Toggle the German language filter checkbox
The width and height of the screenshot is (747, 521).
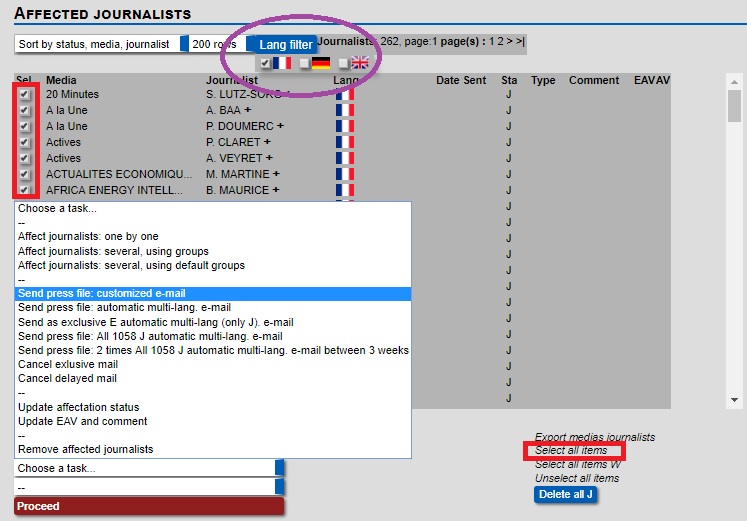pos(305,63)
